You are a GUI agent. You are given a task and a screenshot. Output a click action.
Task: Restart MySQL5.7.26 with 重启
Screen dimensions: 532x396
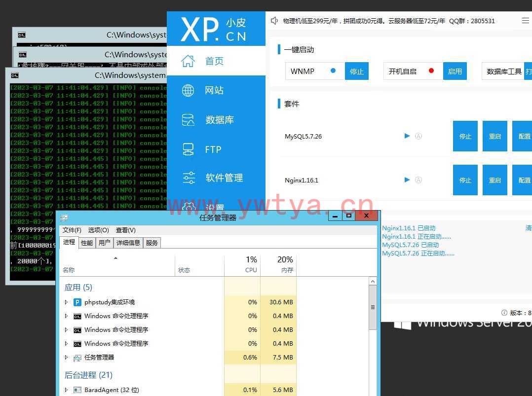[494, 136]
